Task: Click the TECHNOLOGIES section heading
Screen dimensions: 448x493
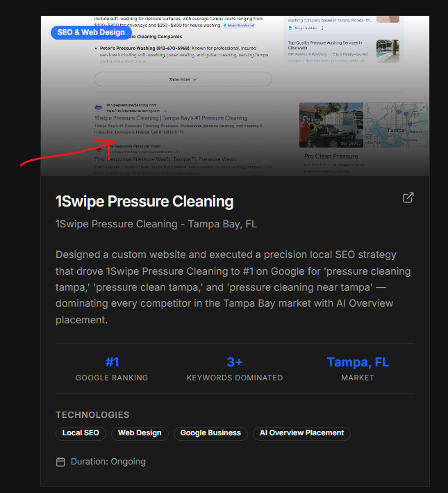Action: [x=92, y=415]
